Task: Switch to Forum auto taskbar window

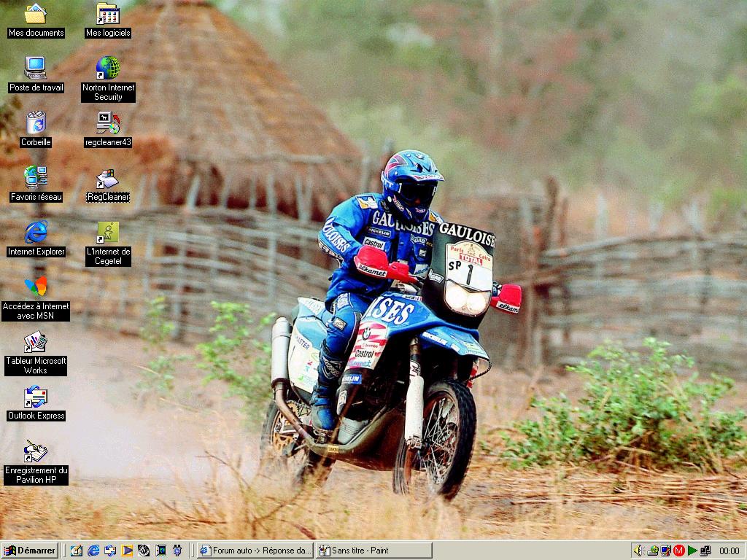Action: [x=255, y=551]
